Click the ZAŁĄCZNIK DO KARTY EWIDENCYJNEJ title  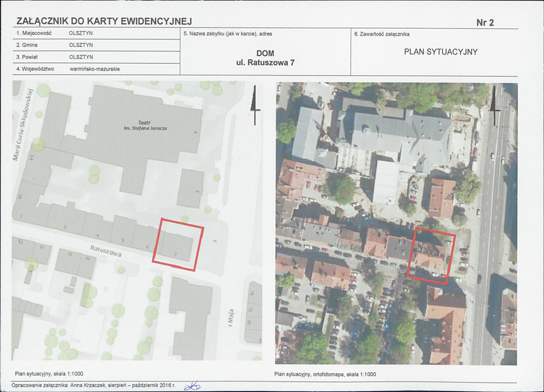pyautogui.click(x=104, y=21)
